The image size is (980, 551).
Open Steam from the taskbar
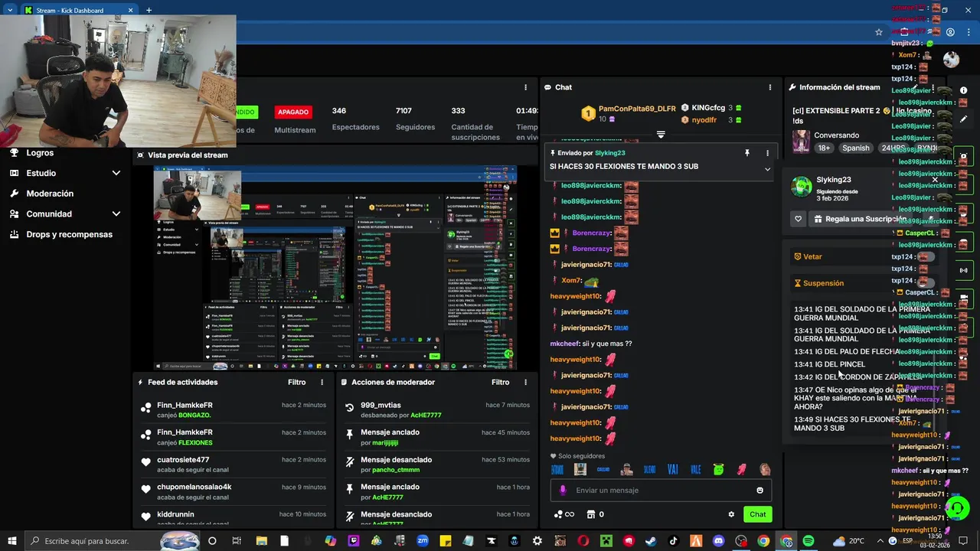click(x=651, y=541)
